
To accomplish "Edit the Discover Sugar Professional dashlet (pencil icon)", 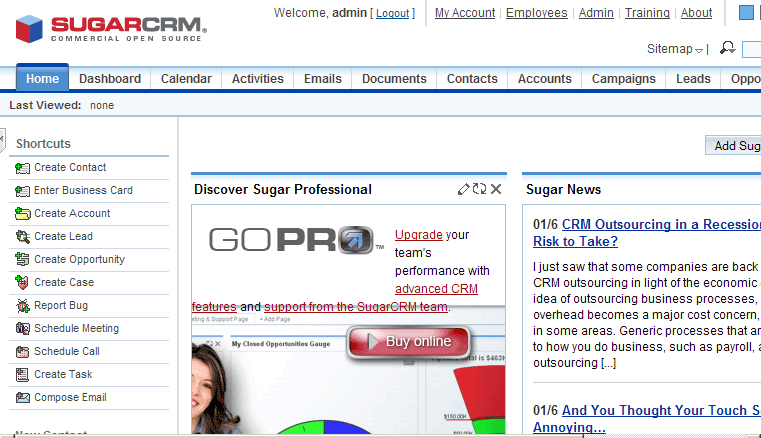I will (463, 189).
